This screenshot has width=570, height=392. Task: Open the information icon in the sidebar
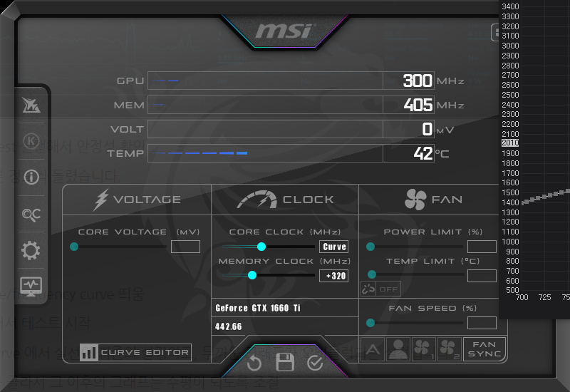pyautogui.click(x=31, y=177)
